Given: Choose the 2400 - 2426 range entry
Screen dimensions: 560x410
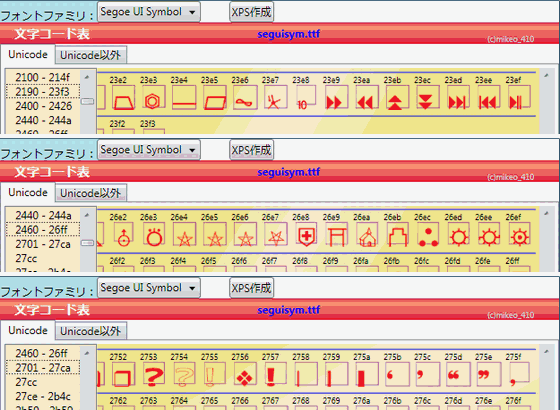Looking at the screenshot, I should point(43,106).
